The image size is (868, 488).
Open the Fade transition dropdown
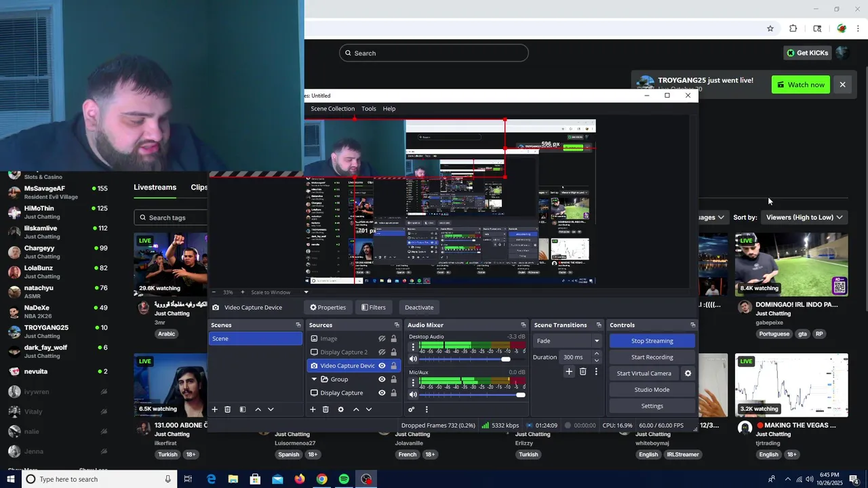[568, 341]
